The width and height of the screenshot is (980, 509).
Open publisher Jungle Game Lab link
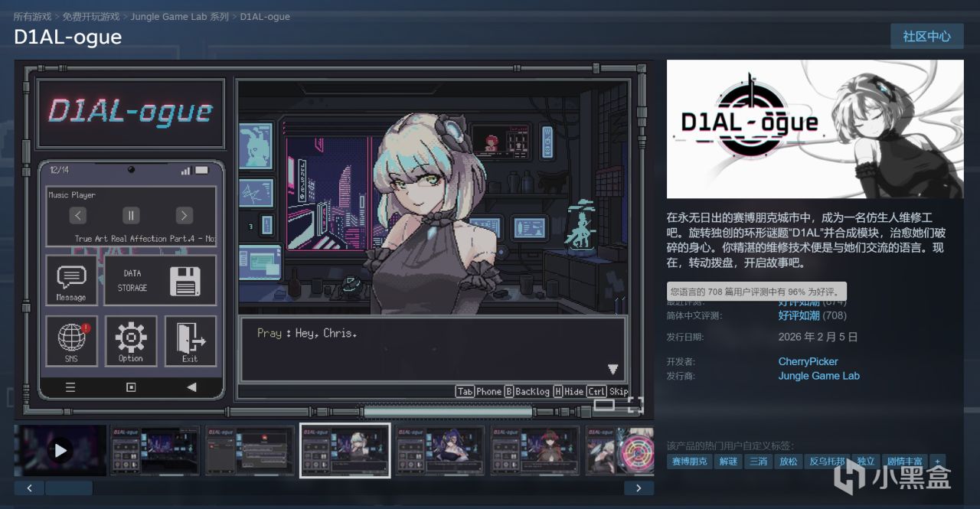(x=819, y=376)
